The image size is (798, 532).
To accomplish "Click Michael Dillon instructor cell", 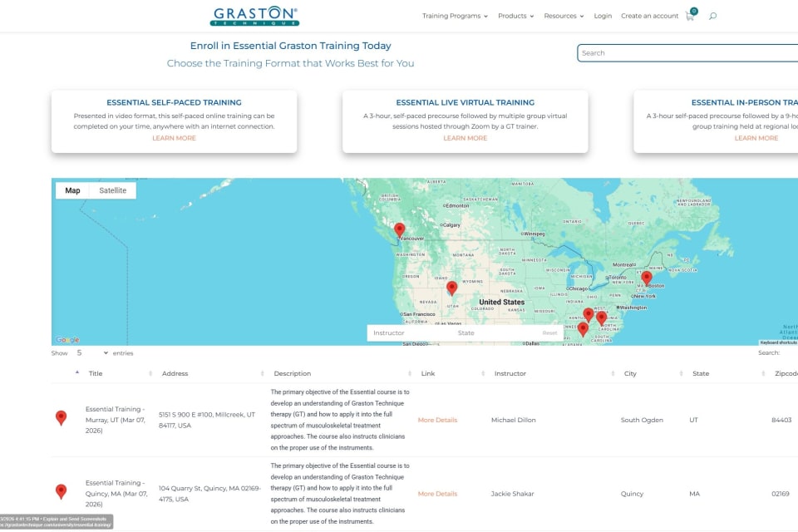I will pos(514,420).
